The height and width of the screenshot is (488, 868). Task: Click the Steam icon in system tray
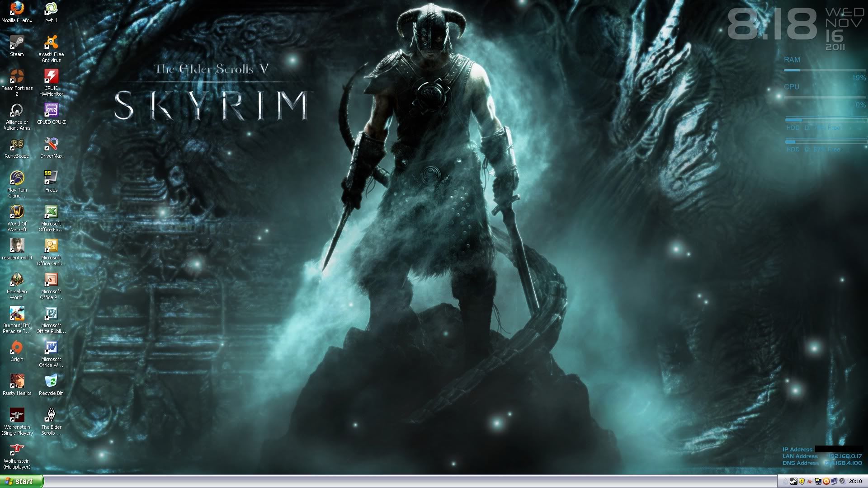point(794,481)
